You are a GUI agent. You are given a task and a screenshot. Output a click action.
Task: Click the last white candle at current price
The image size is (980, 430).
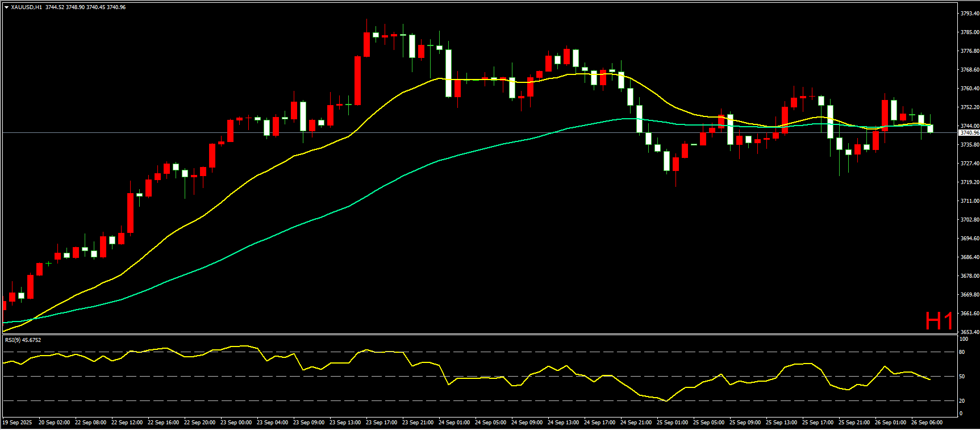pyautogui.click(x=930, y=129)
